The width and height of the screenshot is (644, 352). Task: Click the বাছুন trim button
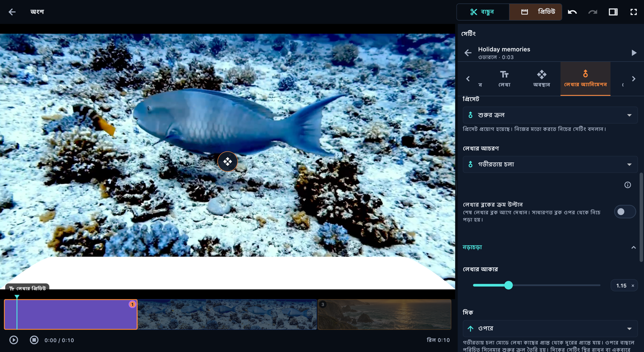483,12
